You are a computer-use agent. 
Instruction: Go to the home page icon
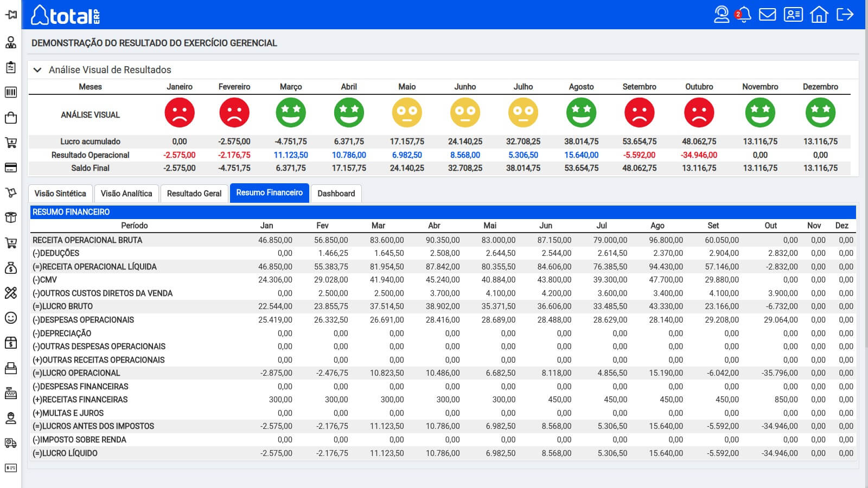(819, 15)
